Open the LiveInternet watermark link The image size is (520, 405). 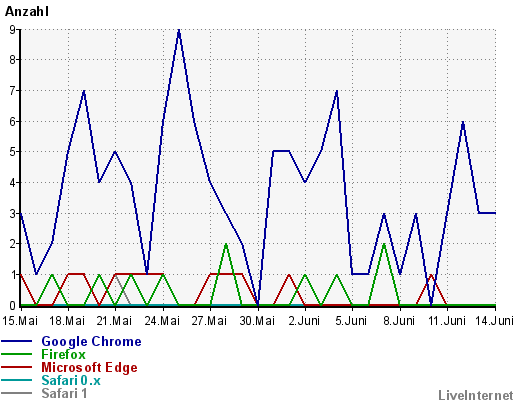point(476,395)
